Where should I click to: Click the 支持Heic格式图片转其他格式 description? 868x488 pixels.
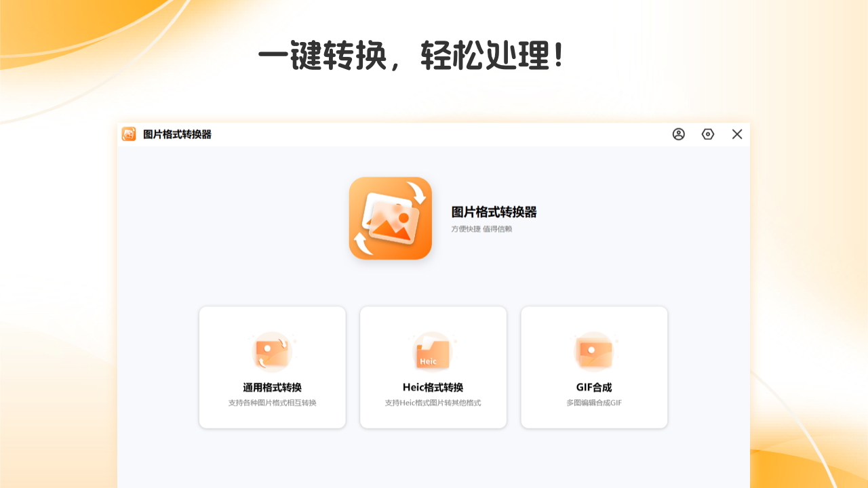point(433,402)
